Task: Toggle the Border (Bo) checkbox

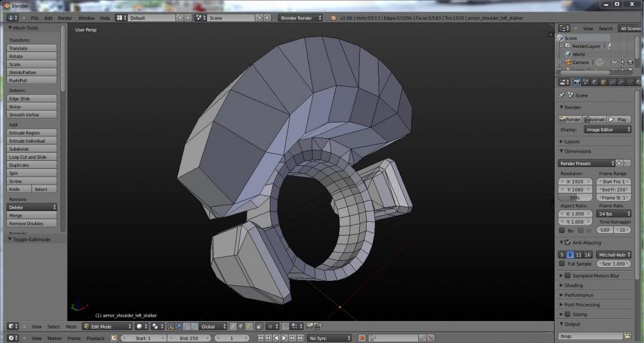Action: coord(562,231)
